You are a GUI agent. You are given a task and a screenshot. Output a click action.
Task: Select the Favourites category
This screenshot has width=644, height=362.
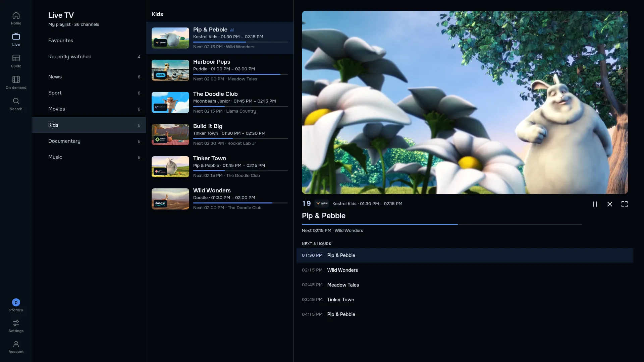[x=89, y=41]
